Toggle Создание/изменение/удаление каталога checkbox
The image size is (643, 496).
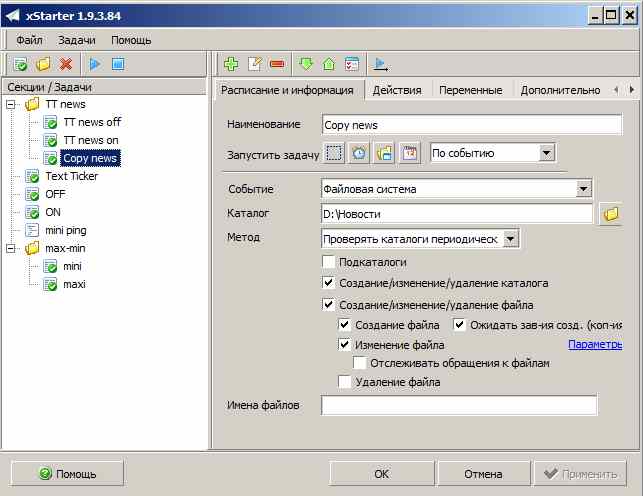pos(328,282)
